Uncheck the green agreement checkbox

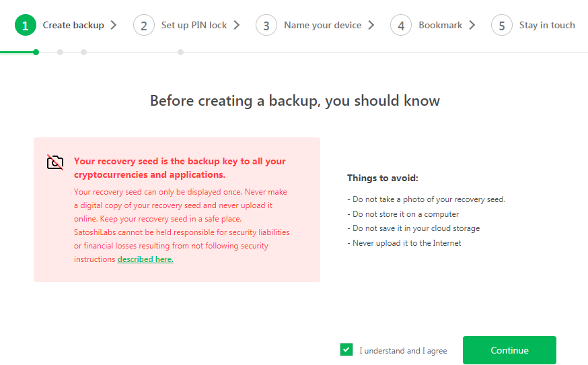[x=346, y=350]
